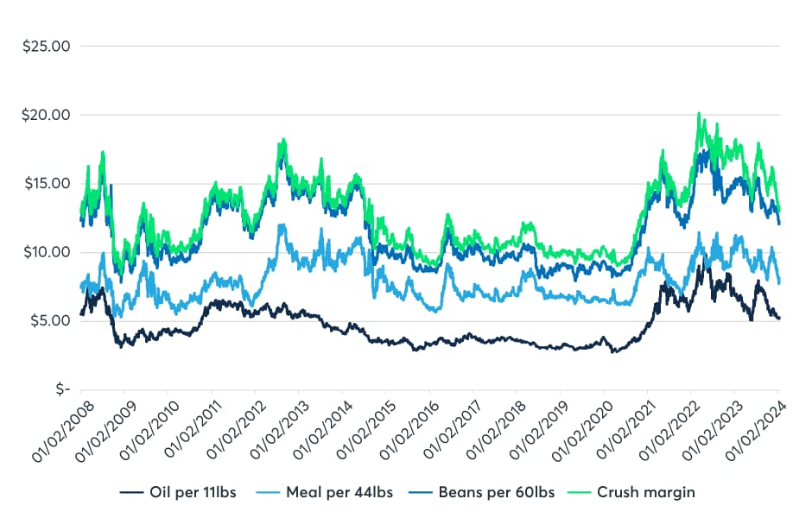Viewport: 812px width, 518px height.
Task: Click the Oil per 11lbs legend label
Action: click(193, 492)
